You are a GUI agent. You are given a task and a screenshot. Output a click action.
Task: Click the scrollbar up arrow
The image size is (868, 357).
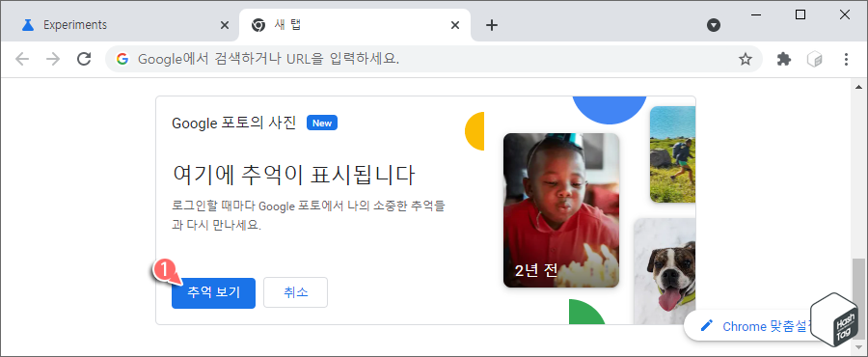tap(858, 87)
